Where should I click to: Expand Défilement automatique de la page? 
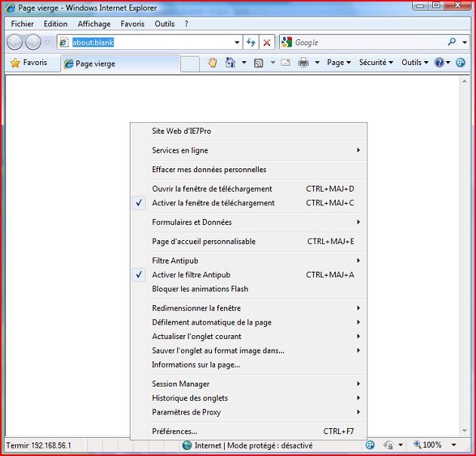[x=249, y=322]
